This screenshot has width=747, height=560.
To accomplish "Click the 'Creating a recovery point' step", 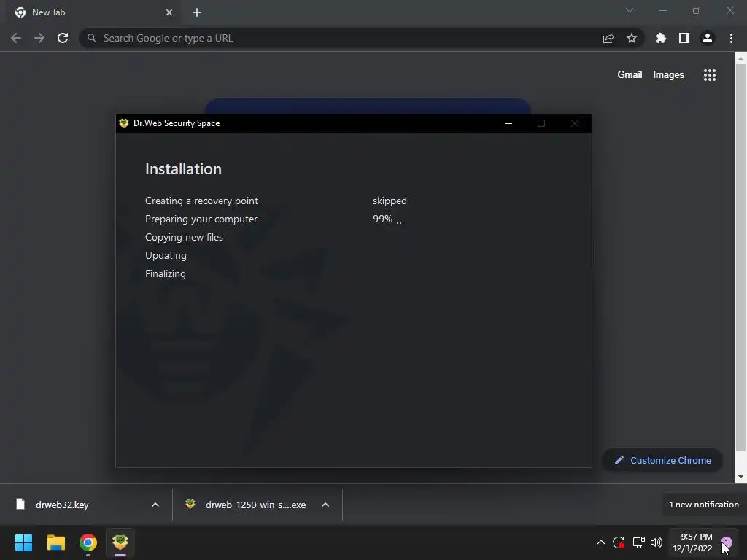I will click(x=201, y=201).
